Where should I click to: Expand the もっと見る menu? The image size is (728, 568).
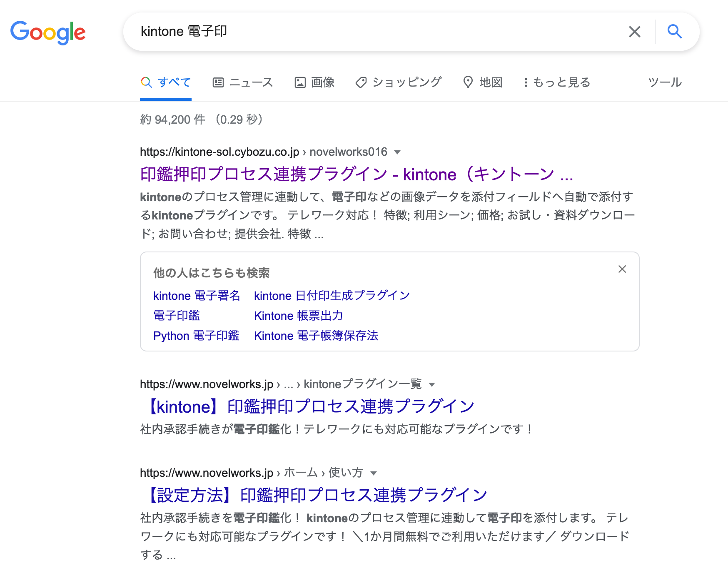[557, 82]
